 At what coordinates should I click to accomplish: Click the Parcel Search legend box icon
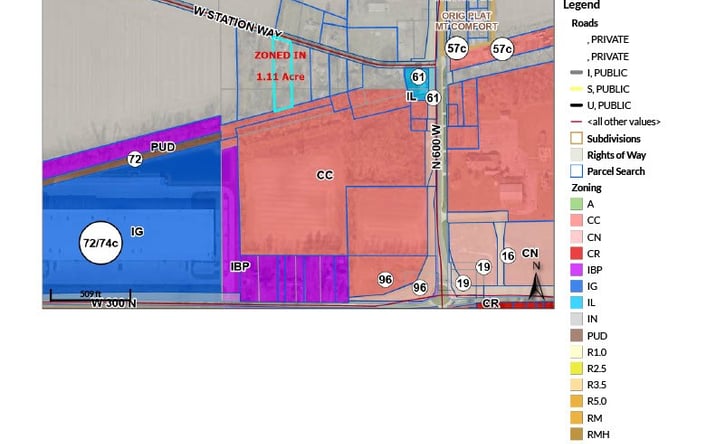(576, 171)
